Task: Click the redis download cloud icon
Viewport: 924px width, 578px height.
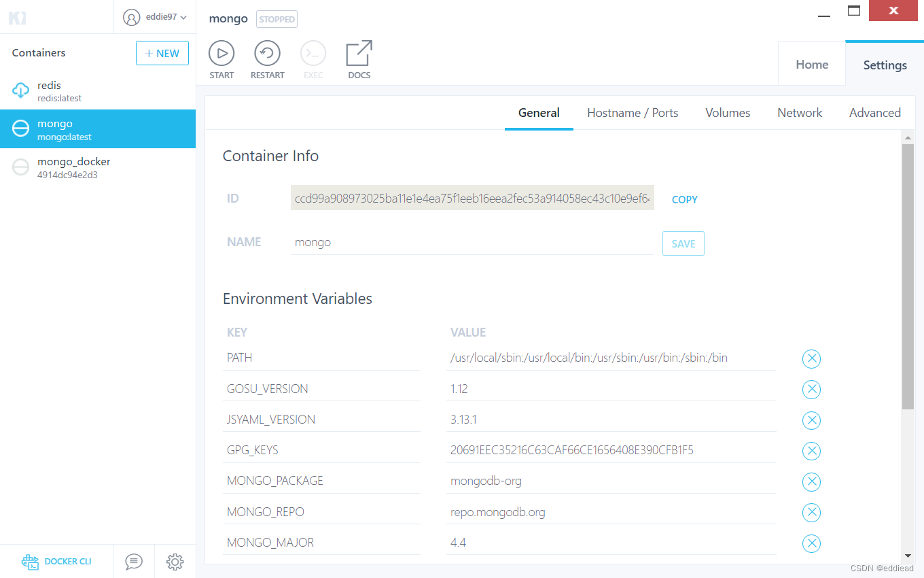Action: point(21,90)
